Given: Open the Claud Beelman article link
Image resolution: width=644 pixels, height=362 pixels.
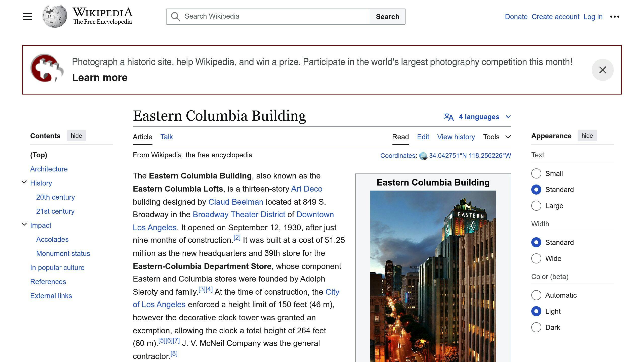Looking at the screenshot, I should (235, 202).
